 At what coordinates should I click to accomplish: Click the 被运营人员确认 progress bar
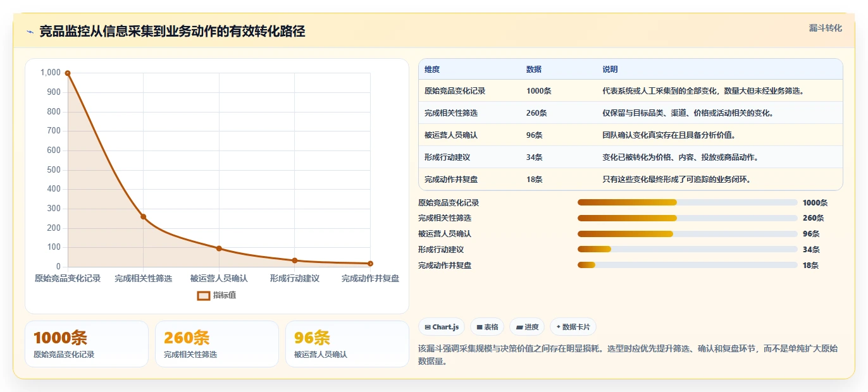[x=687, y=234]
